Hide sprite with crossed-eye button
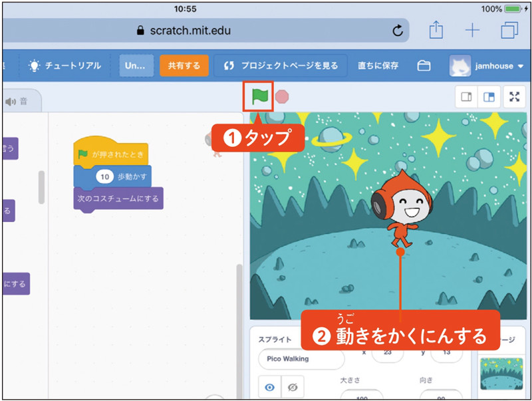 point(293,387)
